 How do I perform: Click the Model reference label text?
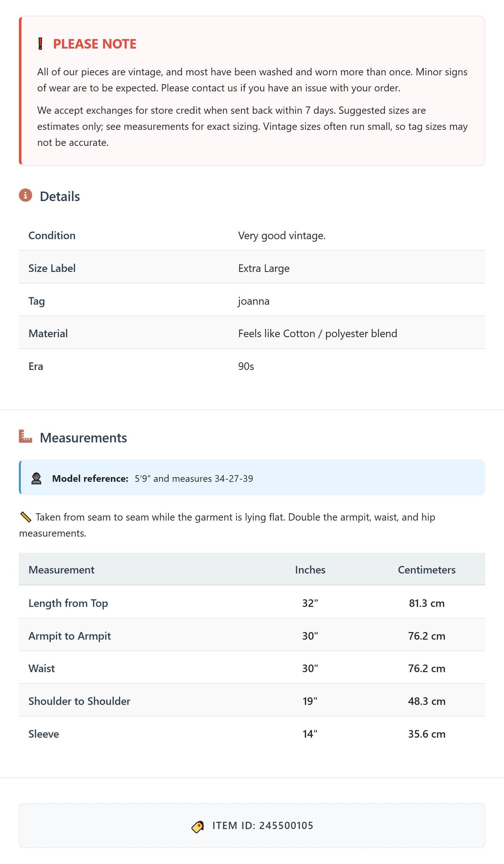tap(90, 478)
